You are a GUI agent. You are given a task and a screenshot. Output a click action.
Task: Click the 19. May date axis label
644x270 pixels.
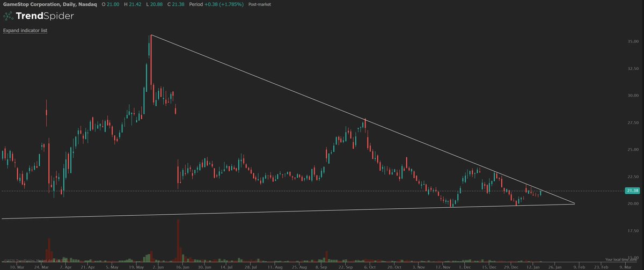tap(136, 266)
